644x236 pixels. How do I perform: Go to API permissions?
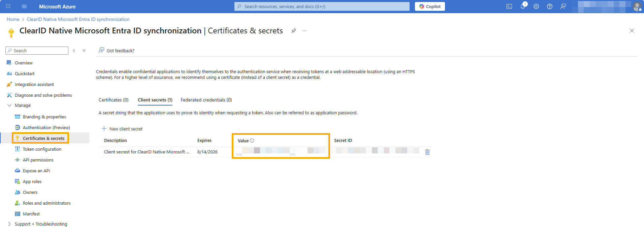click(x=38, y=160)
